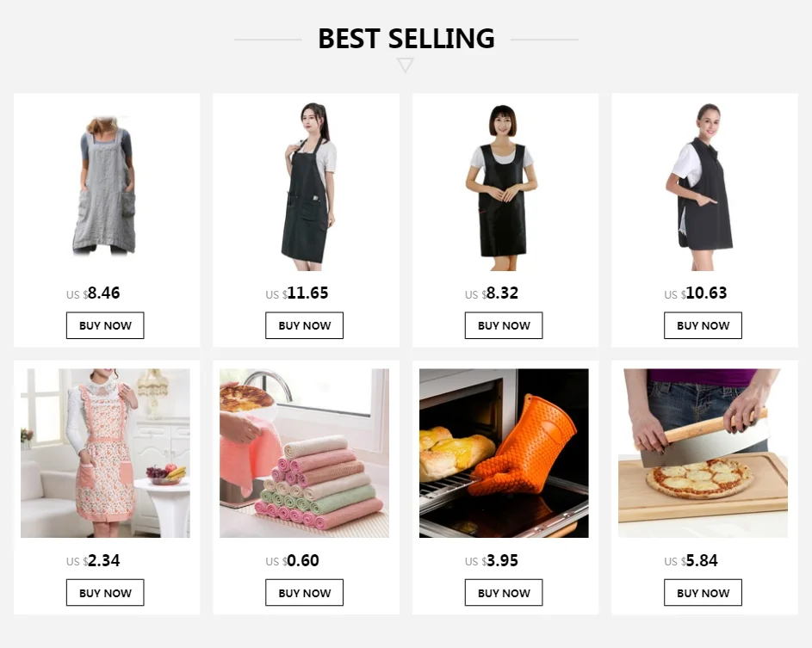812x648 pixels.
Task: Click BUY NOW under the $8.46 apron
Action: pos(105,325)
